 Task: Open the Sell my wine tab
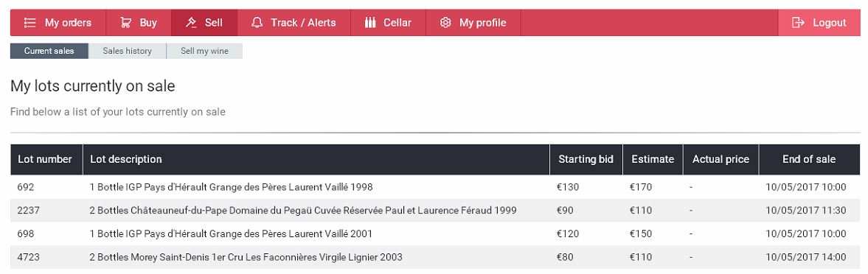(204, 51)
